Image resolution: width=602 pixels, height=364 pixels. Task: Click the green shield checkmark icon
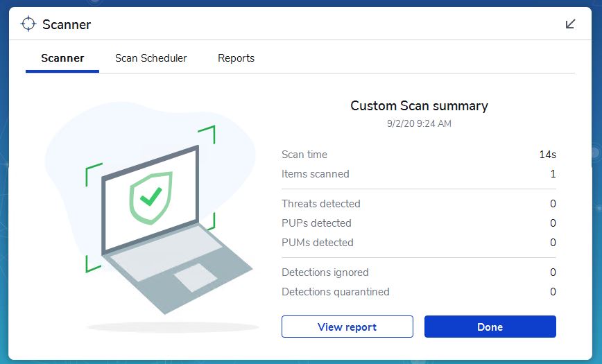coord(150,197)
